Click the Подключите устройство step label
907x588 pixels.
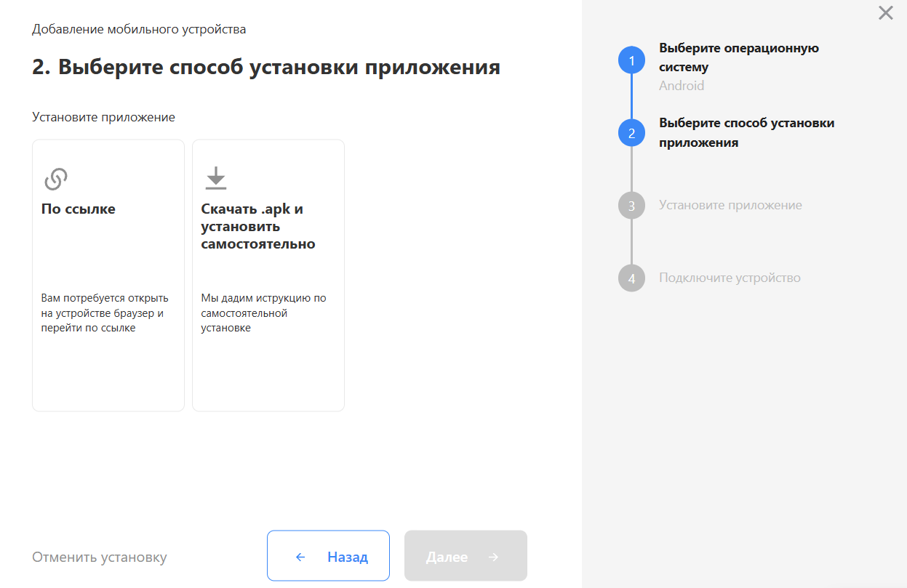(730, 278)
